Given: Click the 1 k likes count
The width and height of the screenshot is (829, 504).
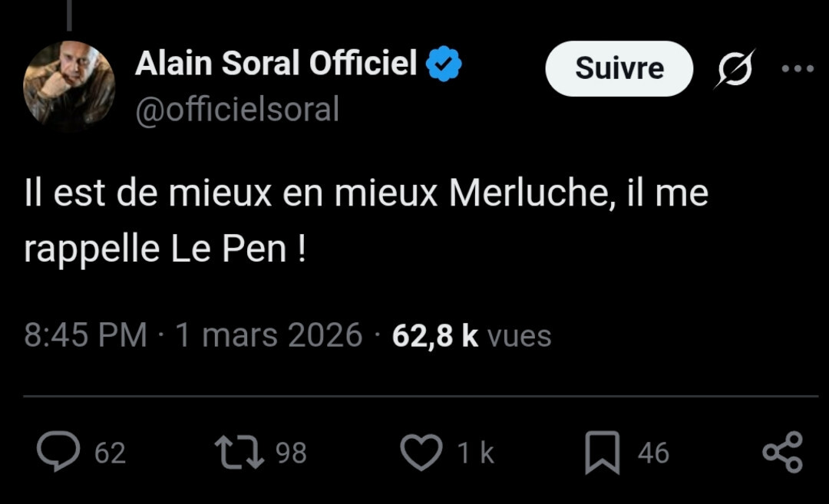Looking at the screenshot, I should pos(476,453).
